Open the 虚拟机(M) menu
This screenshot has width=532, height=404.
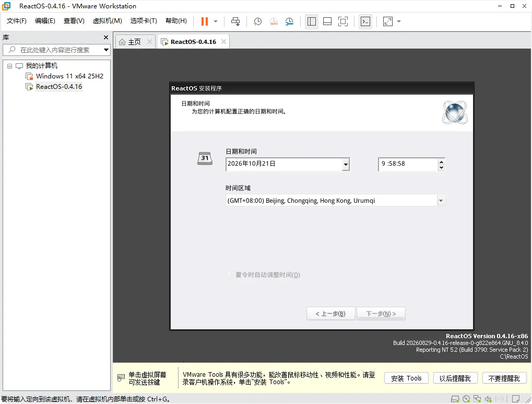pos(107,21)
